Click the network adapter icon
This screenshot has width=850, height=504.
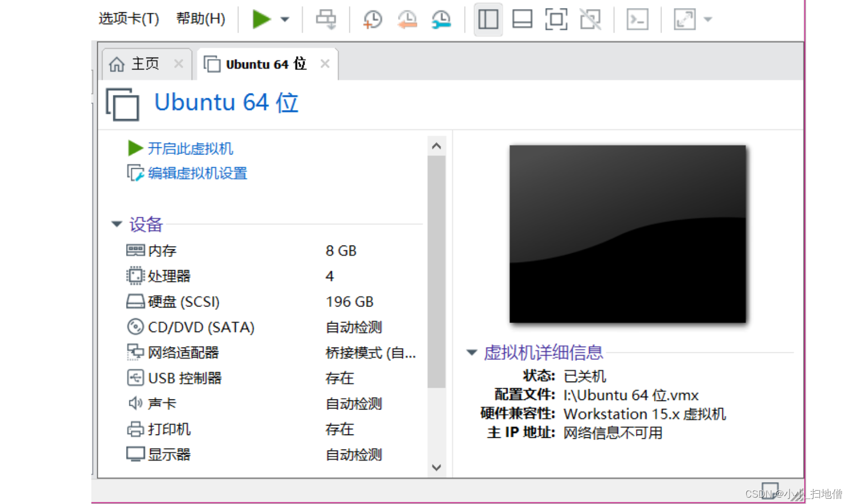(x=136, y=352)
